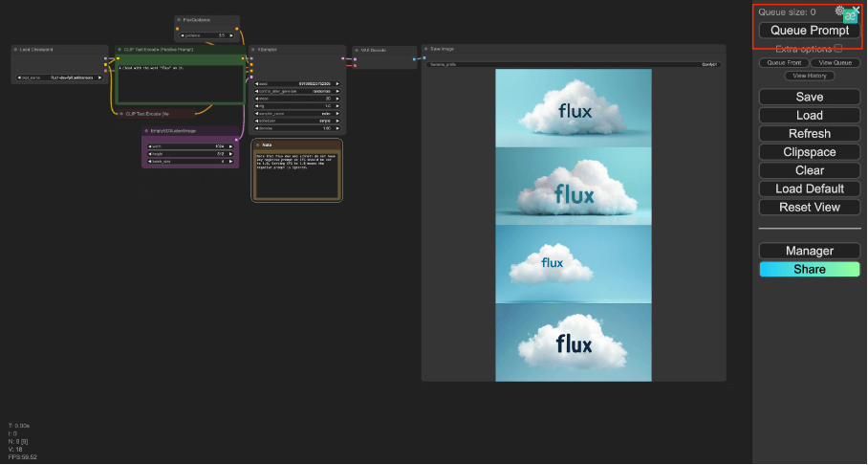This screenshot has width=868, height=465.
Task: Next scheduler option via right arrow
Action: pos(337,121)
